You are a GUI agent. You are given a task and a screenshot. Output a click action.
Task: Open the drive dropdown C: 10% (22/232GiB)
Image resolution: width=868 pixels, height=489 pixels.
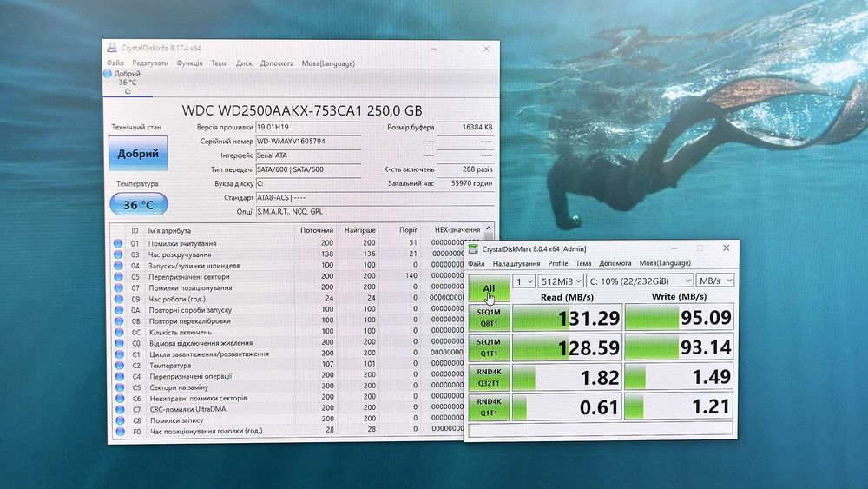[x=640, y=281]
